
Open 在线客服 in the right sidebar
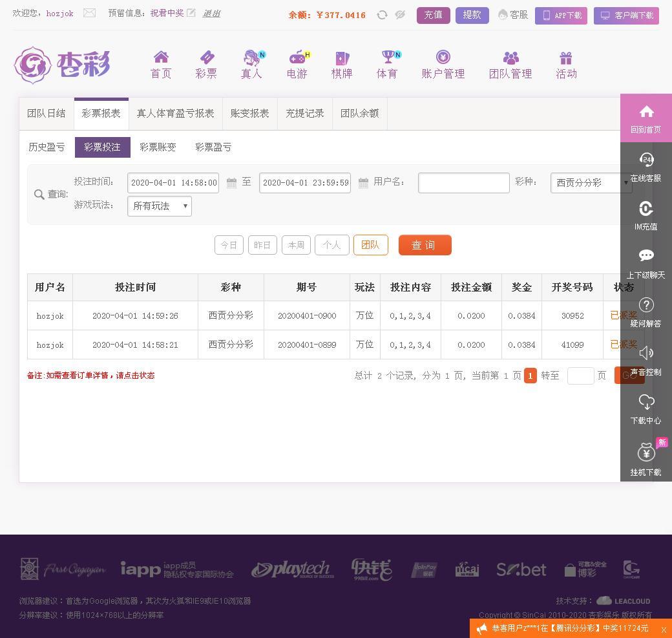(646, 167)
